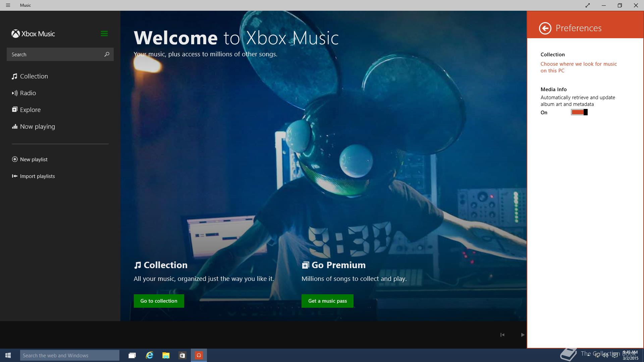Click the Collection music note sidebar icon
This screenshot has height=362, width=644.
tap(14, 76)
